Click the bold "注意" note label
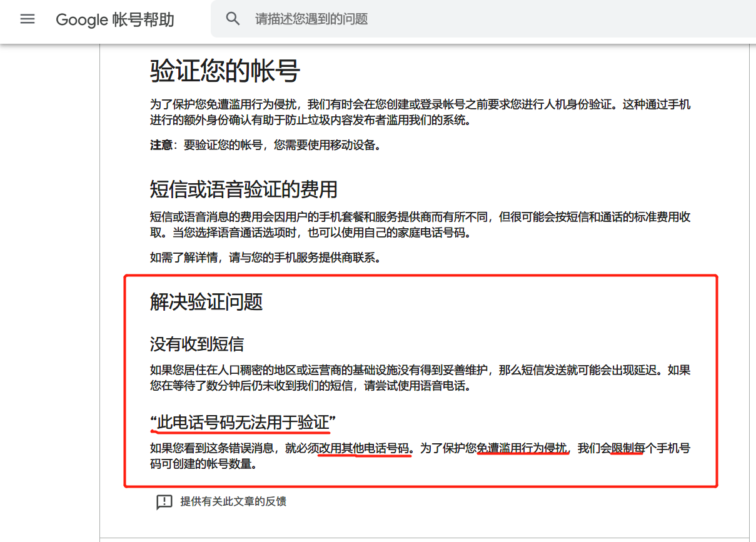 pos(161,145)
